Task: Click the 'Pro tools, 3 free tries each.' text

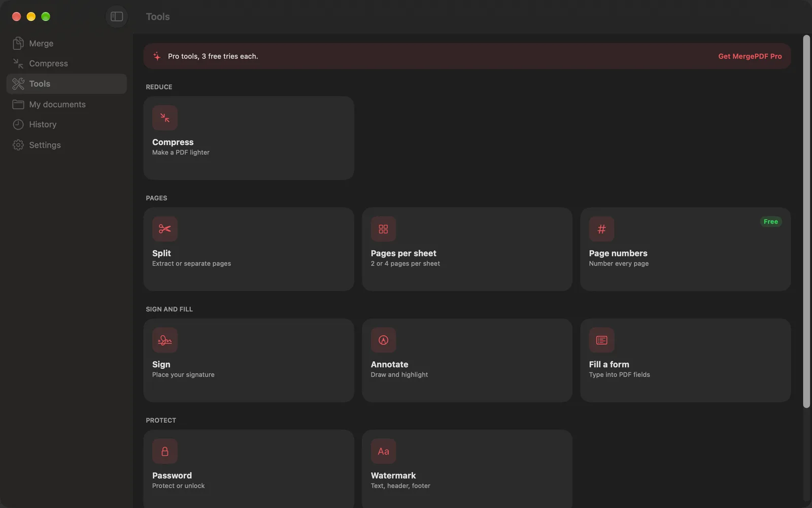Action: click(213, 56)
